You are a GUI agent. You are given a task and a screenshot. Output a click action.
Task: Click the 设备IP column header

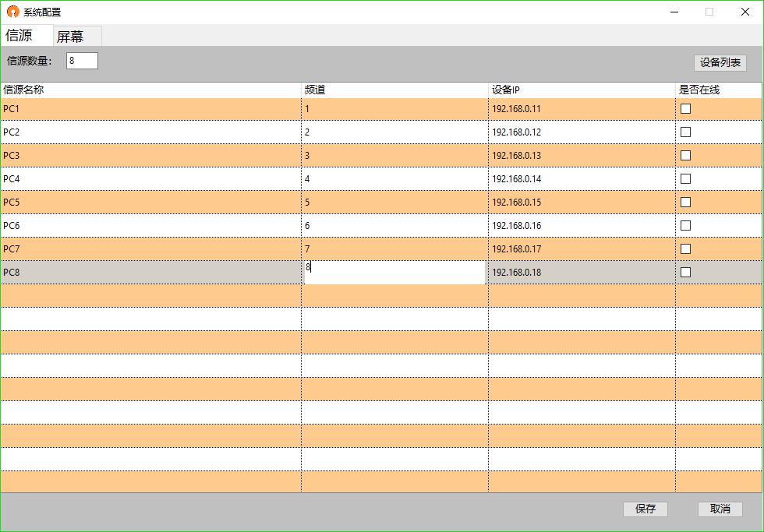tap(582, 90)
